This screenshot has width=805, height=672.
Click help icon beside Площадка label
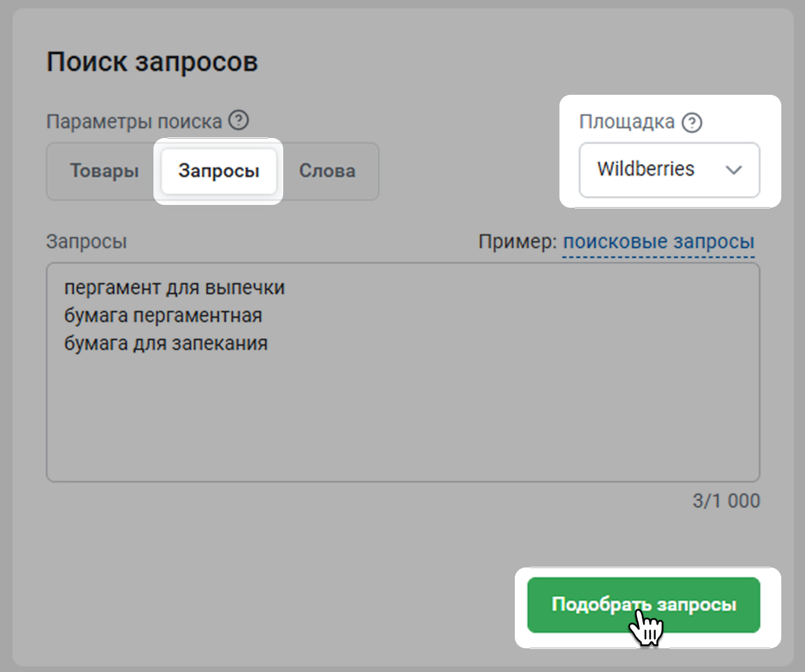point(691,123)
